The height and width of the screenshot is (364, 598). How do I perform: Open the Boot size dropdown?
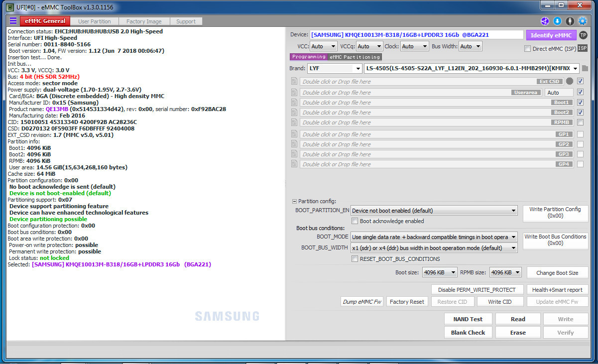pos(440,272)
